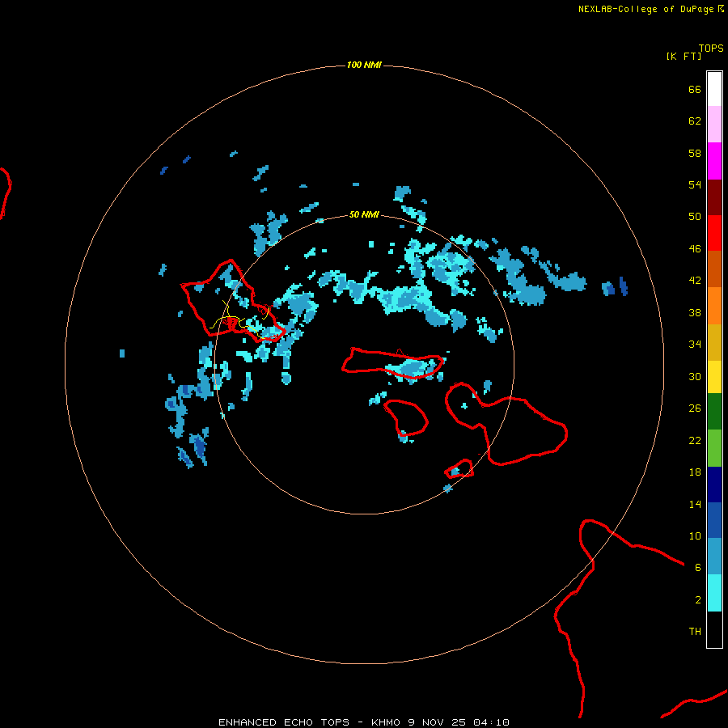Click the gold 38 kft legend swatch
Image resolution: width=728 pixels, height=728 pixels.
click(x=714, y=341)
